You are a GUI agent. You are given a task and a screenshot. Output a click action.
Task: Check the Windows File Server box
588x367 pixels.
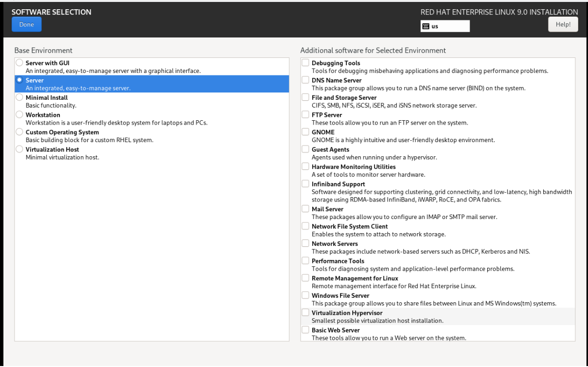click(x=305, y=295)
